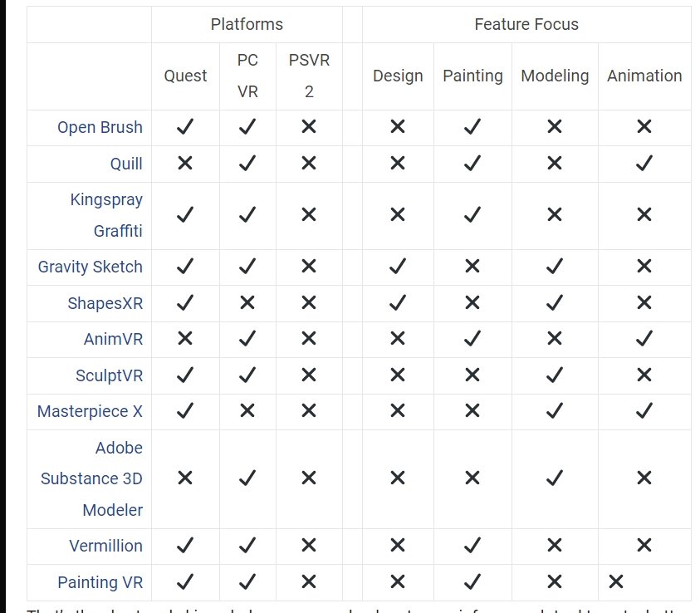700x613 pixels.
Task: Open the Open Brush link
Action: tap(100, 127)
